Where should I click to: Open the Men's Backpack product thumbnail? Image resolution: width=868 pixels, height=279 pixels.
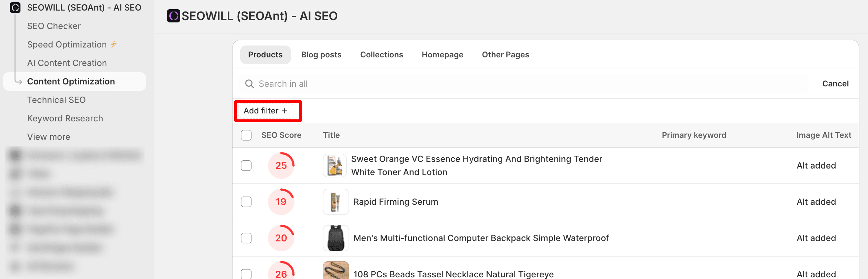coord(335,238)
